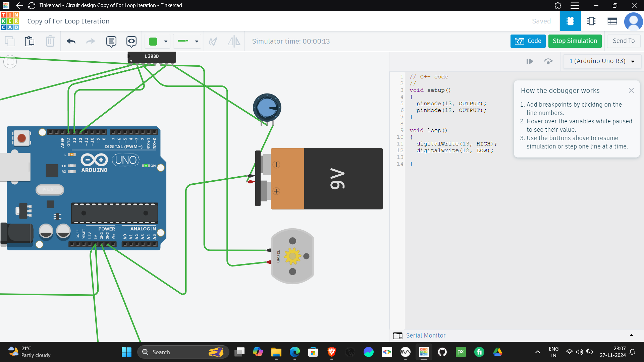Select the undo arrow icon
This screenshot has width=644, height=362.
click(x=70, y=41)
